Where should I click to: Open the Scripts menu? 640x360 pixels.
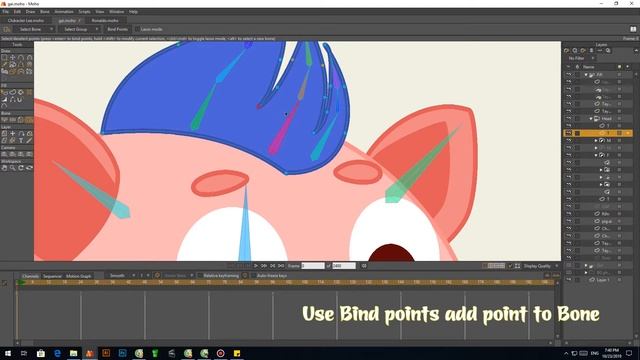(84, 12)
